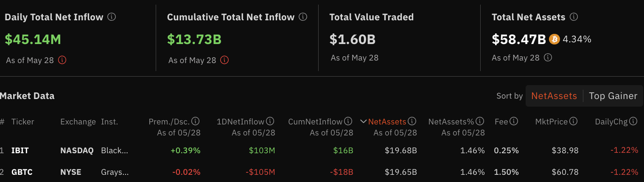
Task: Click the Bitcoin logo icon near 4.34%
Action: tap(554, 39)
